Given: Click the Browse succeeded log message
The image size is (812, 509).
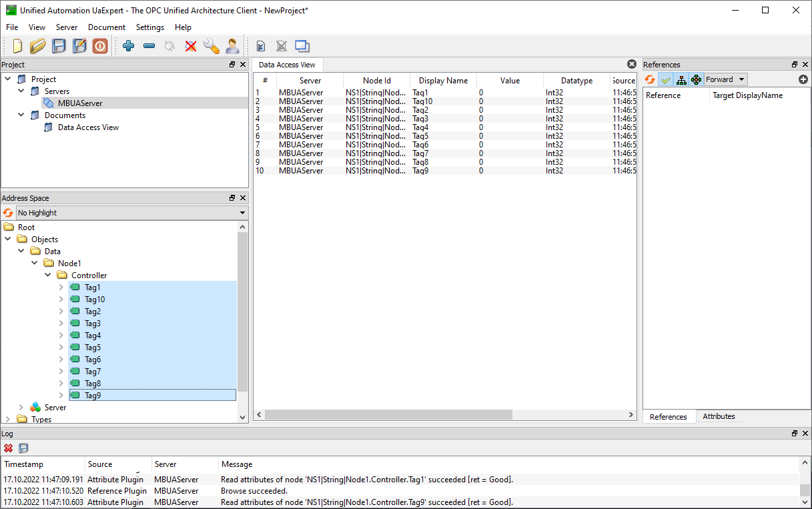Looking at the screenshot, I should 254,491.
